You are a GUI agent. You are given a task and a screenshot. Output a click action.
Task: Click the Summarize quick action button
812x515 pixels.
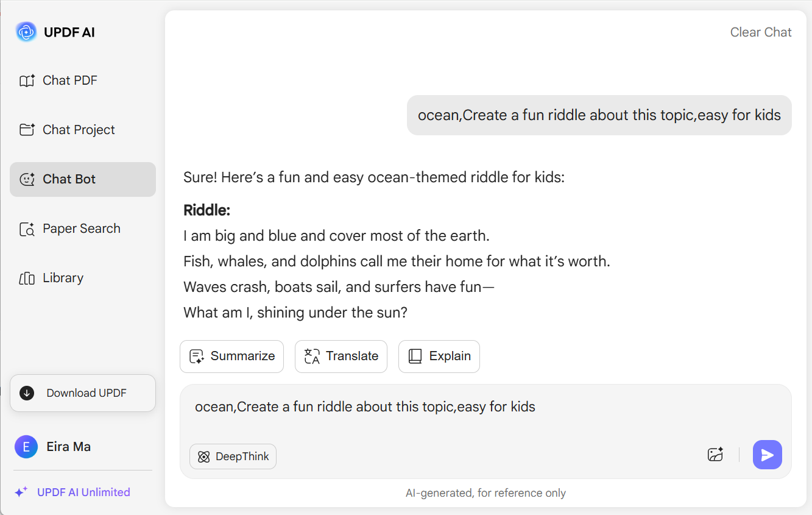pyautogui.click(x=231, y=357)
